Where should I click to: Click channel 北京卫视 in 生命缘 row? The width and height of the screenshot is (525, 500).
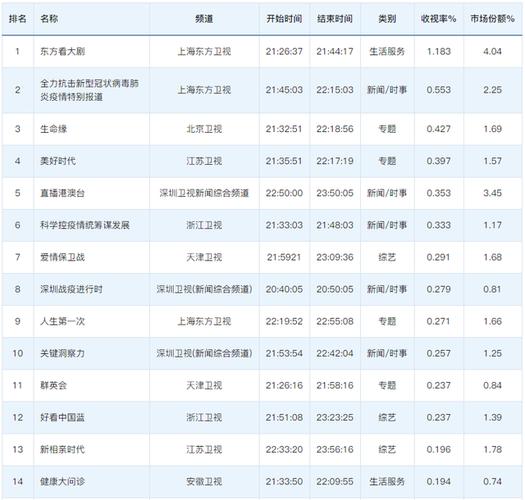[x=204, y=129]
